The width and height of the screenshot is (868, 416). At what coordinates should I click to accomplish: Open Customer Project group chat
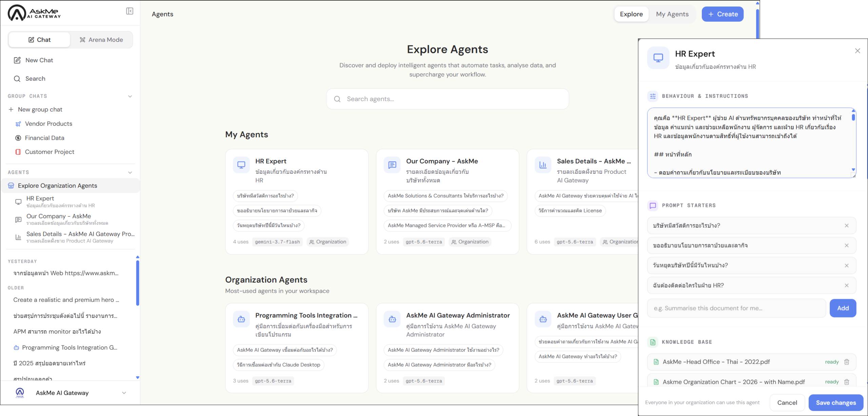[x=50, y=152]
